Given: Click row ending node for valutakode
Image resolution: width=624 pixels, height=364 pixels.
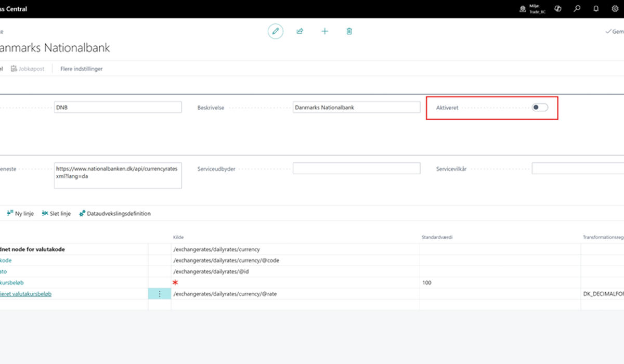Looking at the screenshot, I should tap(32, 249).
